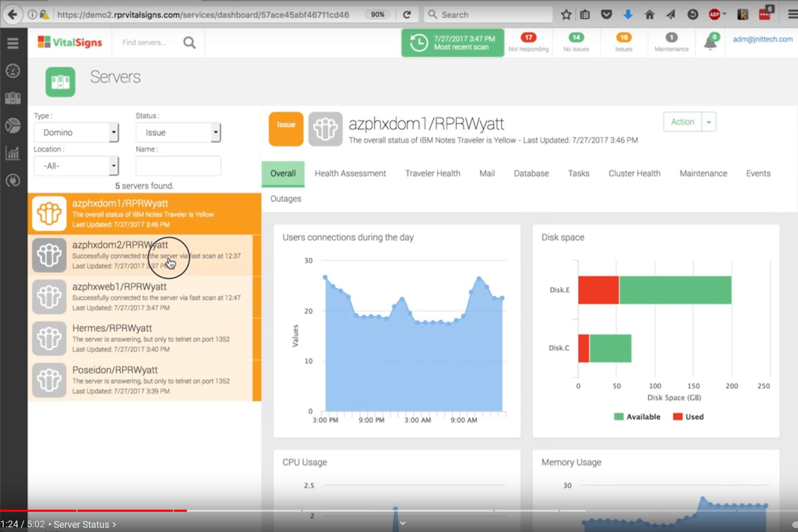This screenshot has height=532, width=798.
Task: Open the Mail tab
Action: [487, 173]
